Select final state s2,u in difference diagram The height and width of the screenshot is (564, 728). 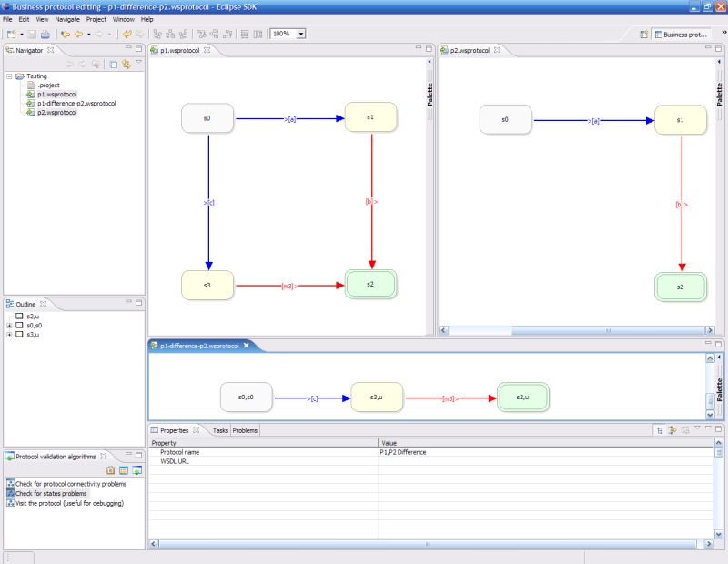[522, 398]
